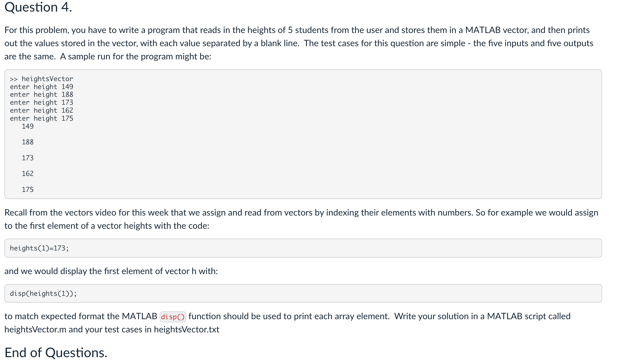Click the displayed output value 175
The width and height of the screenshot is (644, 364).
(x=28, y=190)
